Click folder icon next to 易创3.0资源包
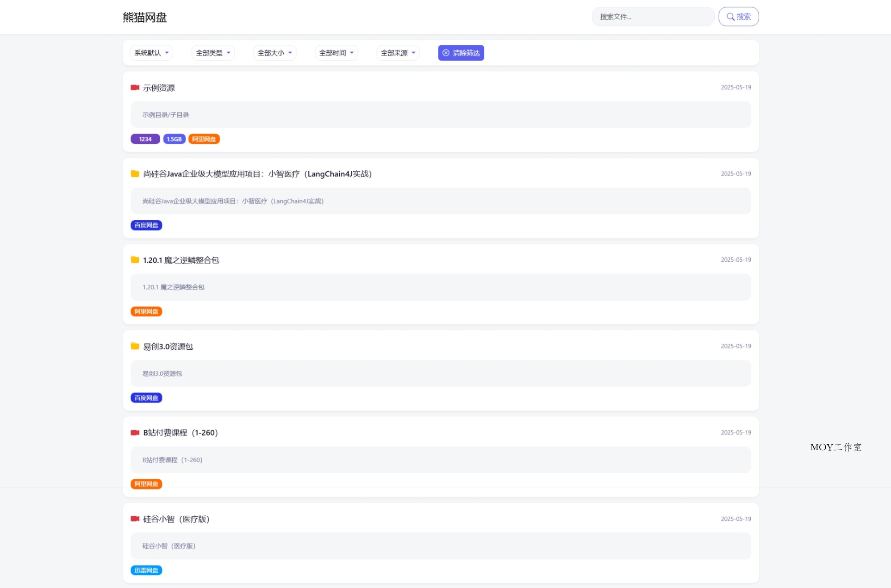 point(135,346)
